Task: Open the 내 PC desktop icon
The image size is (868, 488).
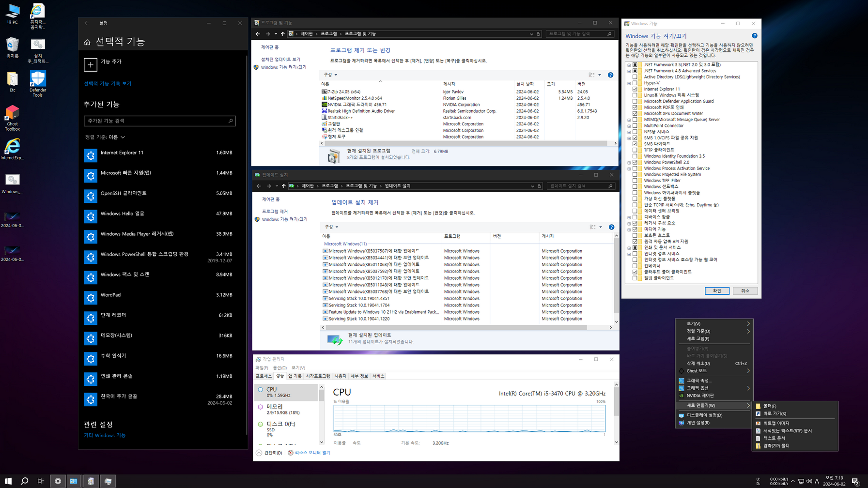Action: point(12,14)
